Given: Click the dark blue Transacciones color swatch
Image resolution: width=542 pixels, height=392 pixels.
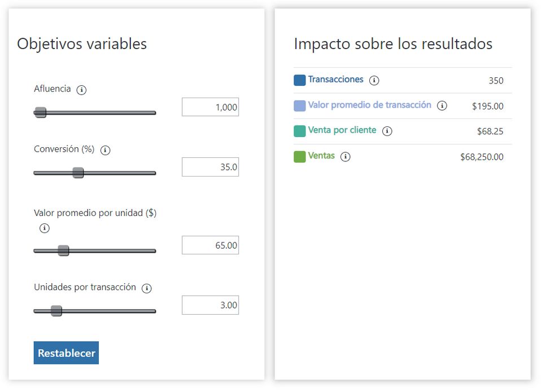Looking at the screenshot, I should [x=300, y=80].
